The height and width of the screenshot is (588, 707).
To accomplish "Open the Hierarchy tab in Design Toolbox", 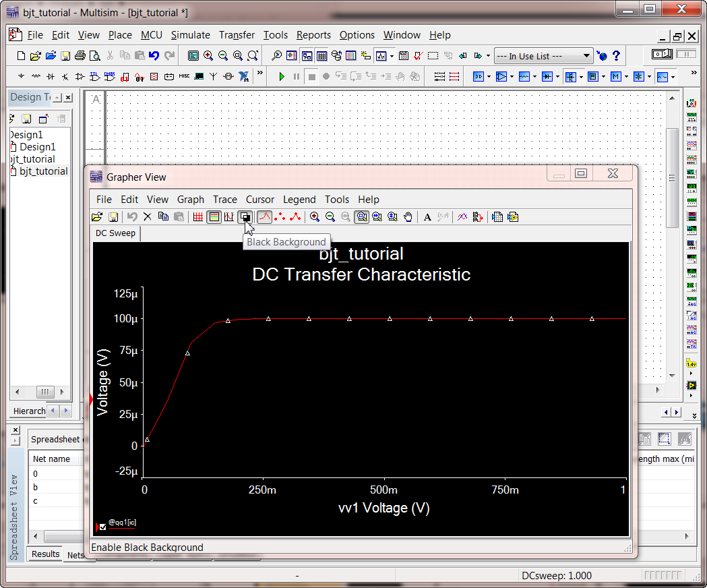I will coord(29,411).
